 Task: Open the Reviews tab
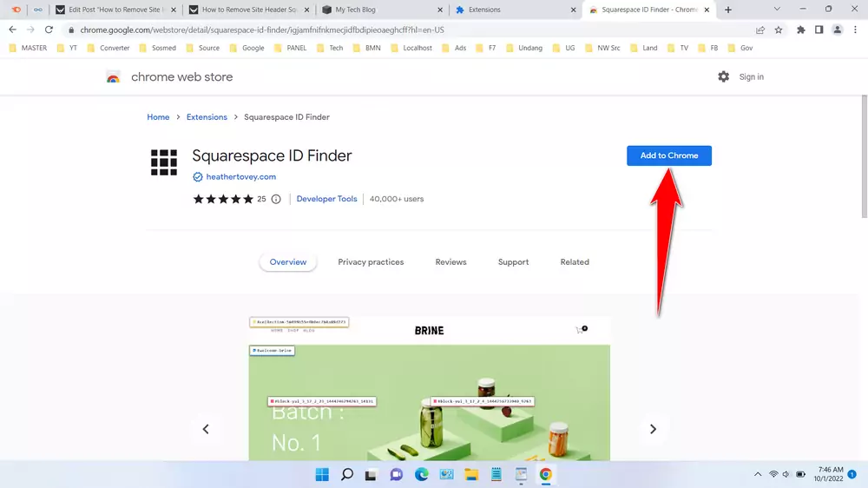450,262
